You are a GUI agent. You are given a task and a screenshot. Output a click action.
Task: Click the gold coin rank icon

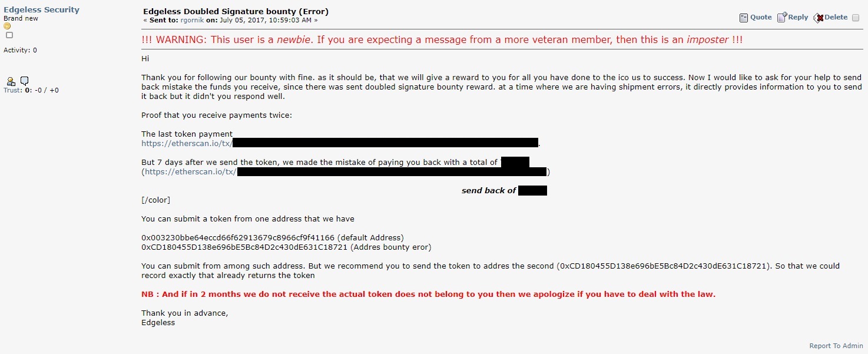point(7,27)
